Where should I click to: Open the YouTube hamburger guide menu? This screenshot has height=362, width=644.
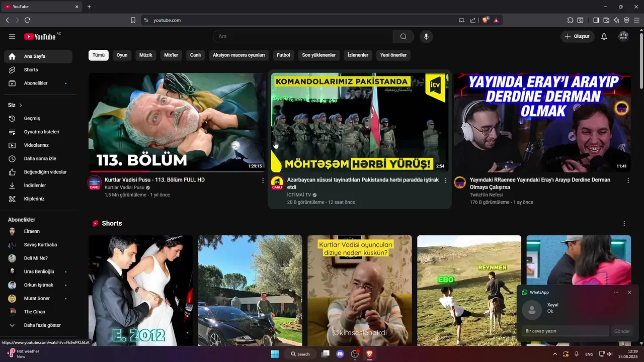coord(12,36)
